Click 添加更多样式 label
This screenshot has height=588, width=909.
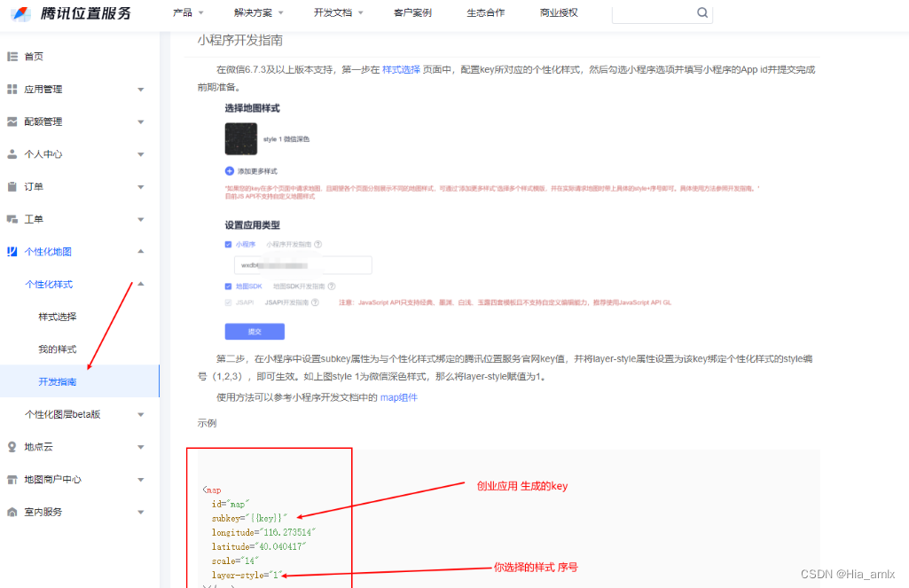point(257,171)
